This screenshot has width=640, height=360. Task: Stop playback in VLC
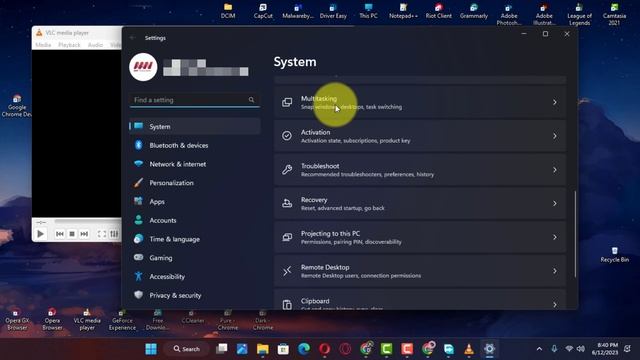tap(72, 234)
